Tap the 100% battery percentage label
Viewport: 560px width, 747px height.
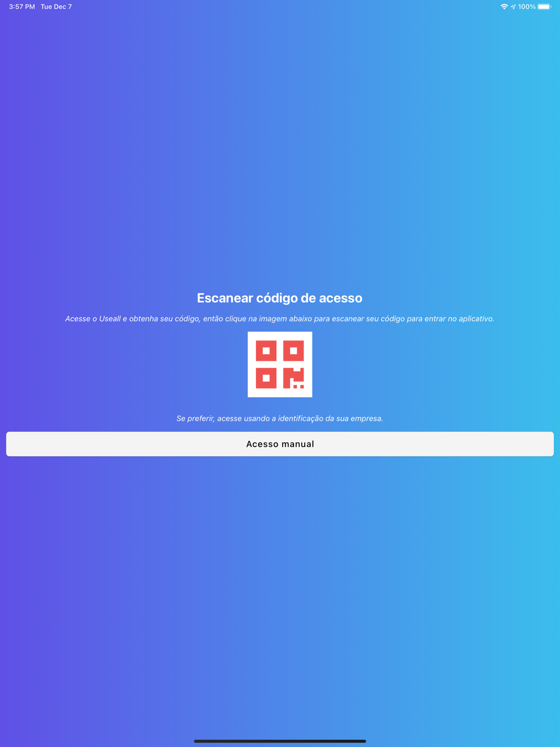pyautogui.click(x=527, y=7)
